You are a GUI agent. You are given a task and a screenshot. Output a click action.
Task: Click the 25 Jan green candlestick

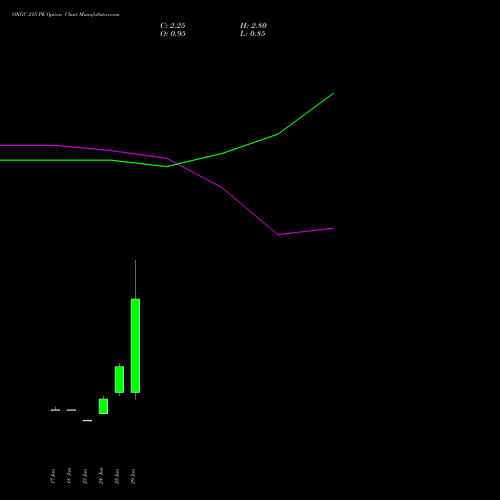pos(119,379)
